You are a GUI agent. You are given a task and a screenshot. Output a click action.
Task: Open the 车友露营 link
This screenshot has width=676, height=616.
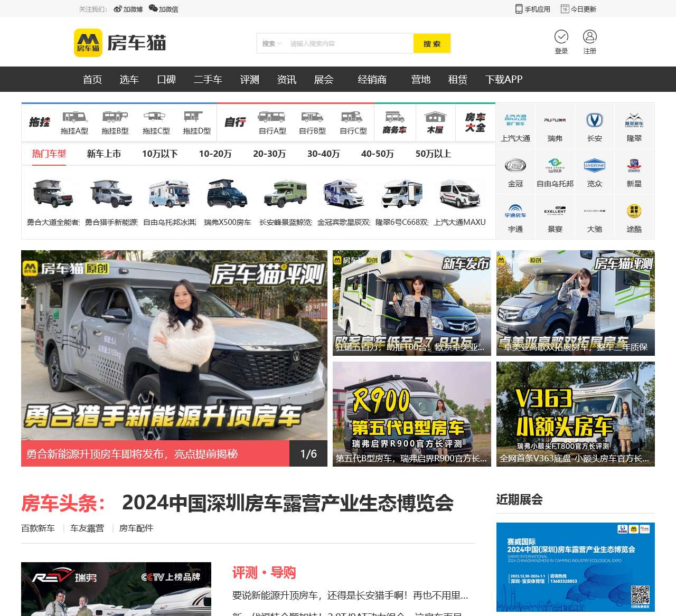tap(87, 528)
